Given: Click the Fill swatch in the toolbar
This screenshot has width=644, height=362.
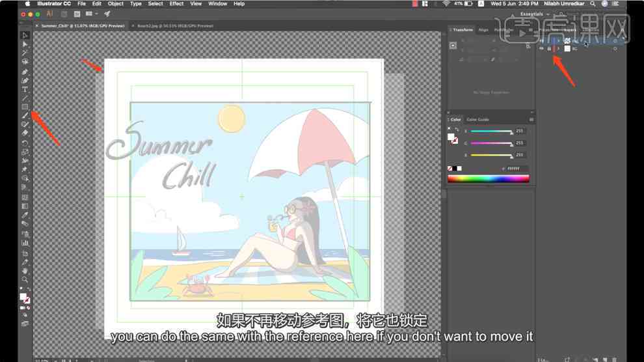Looking at the screenshot, I should (23, 297).
